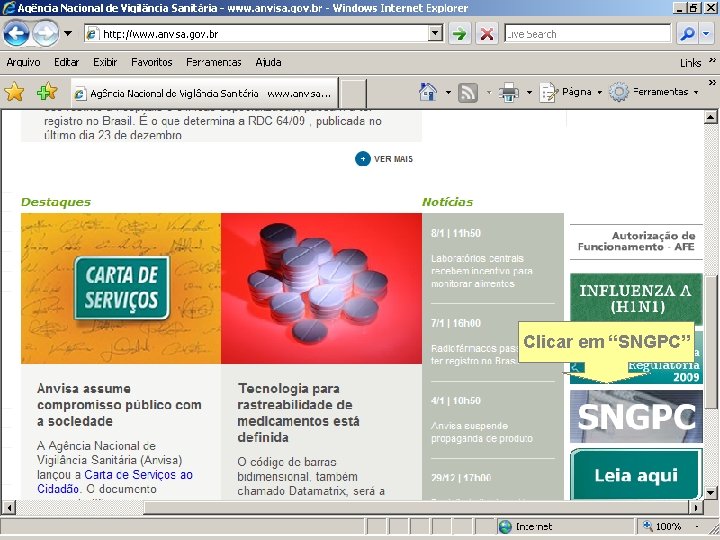Click the magnifier Search button
The width and height of the screenshot is (720, 540).
click(687, 34)
